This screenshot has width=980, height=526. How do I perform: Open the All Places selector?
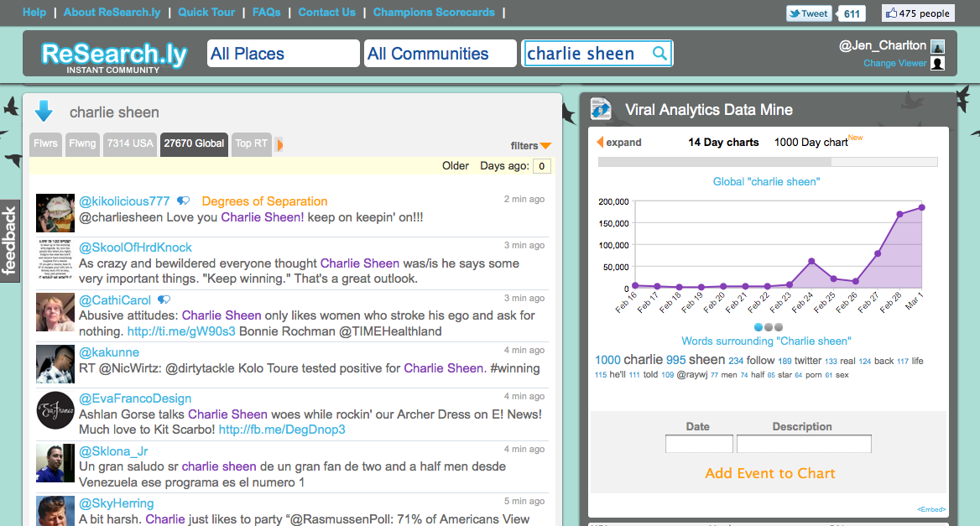283,54
